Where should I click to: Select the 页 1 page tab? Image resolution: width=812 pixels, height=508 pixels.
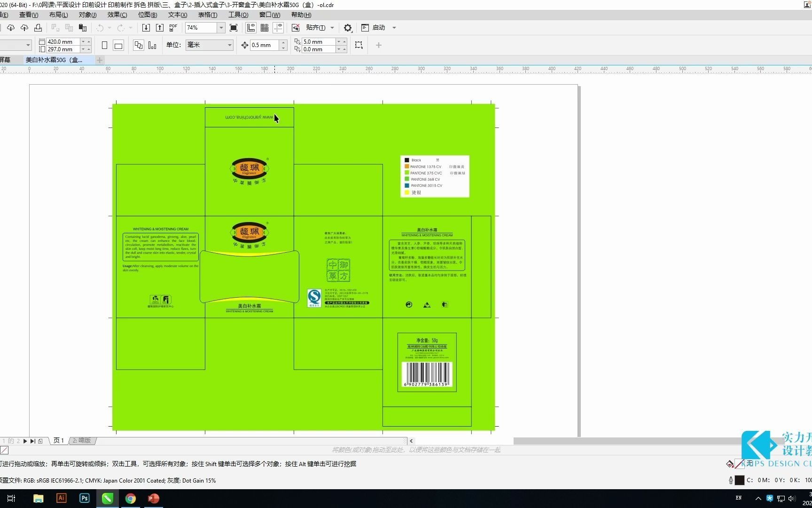coord(59,441)
